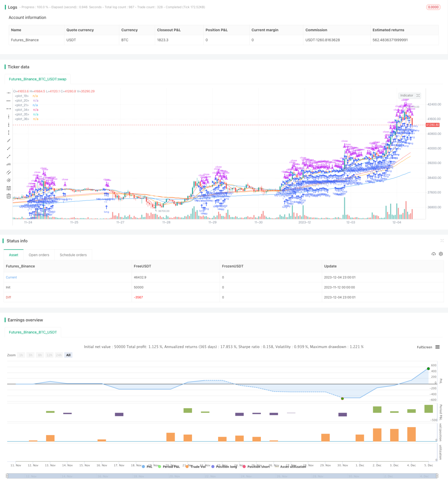This screenshot has height=486, width=448.
Task: Click the cloud download icon
Action: (x=434, y=254)
